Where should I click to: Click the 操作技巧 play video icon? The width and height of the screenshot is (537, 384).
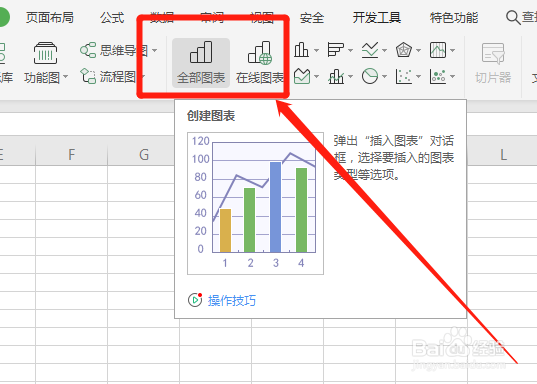click(x=195, y=300)
